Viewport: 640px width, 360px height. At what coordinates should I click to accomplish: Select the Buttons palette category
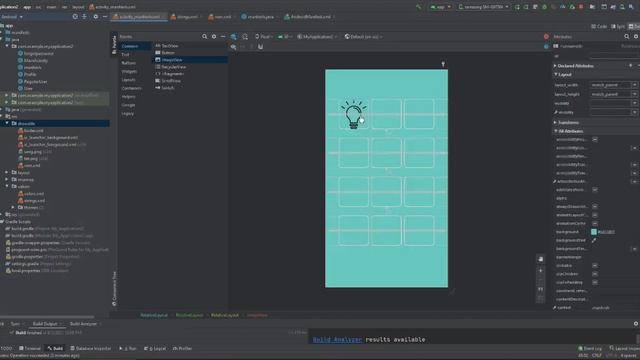coord(129,63)
